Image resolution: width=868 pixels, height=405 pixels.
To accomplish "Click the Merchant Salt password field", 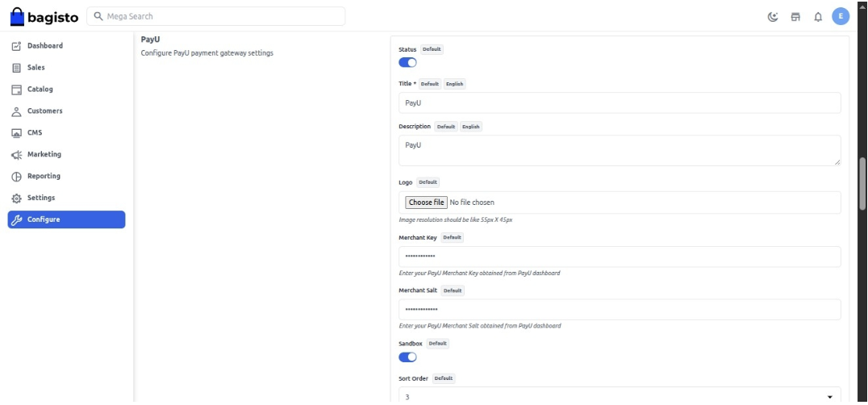I will (x=620, y=310).
